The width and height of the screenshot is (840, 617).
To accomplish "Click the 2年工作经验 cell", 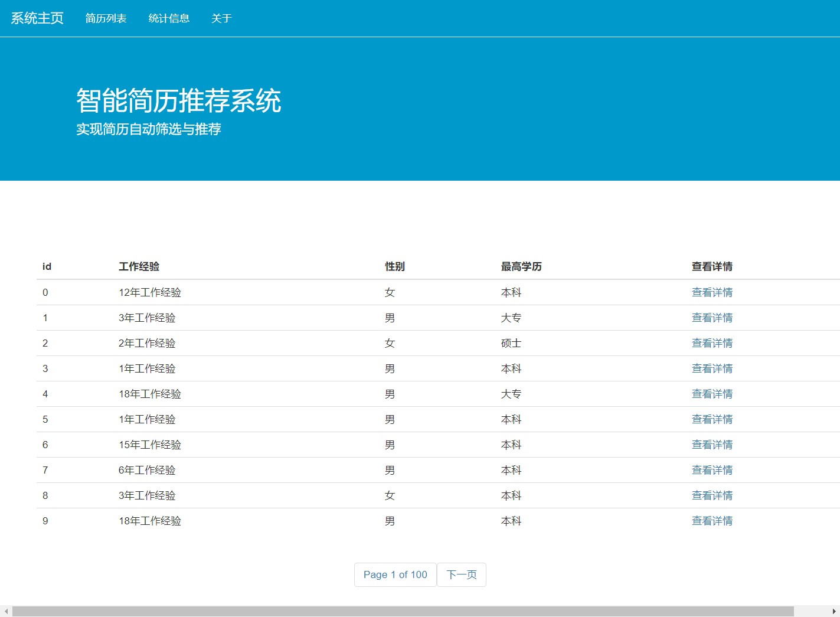I will 147,343.
